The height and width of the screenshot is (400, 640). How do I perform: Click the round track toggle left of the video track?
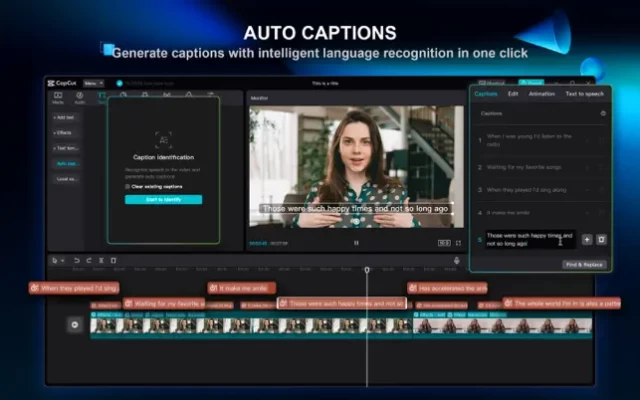tap(74, 325)
